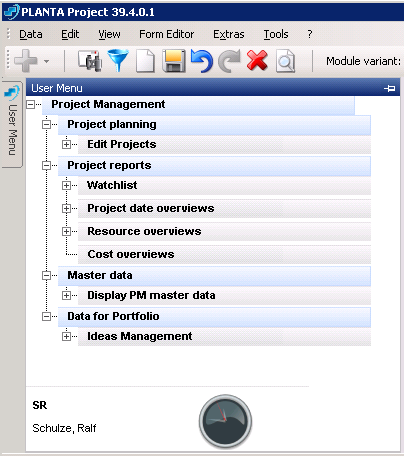Open the Resource overviews entry

tap(224, 231)
